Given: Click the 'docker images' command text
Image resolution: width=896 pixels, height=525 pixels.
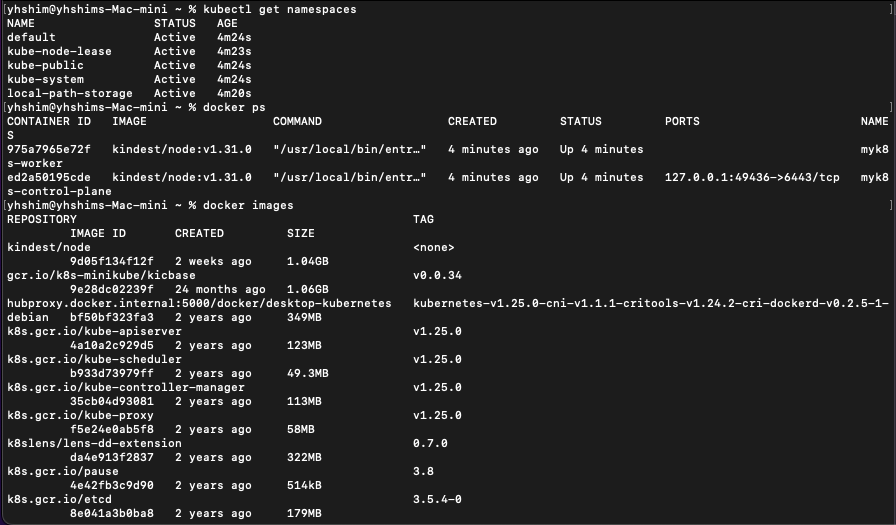Looking at the screenshot, I should click(x=248, y=205).
